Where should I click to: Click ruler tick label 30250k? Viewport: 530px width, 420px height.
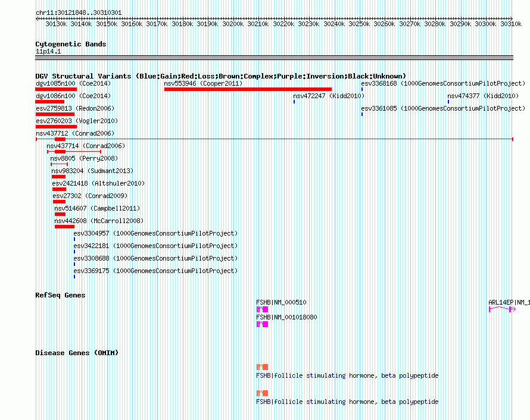tap(359, 24)
